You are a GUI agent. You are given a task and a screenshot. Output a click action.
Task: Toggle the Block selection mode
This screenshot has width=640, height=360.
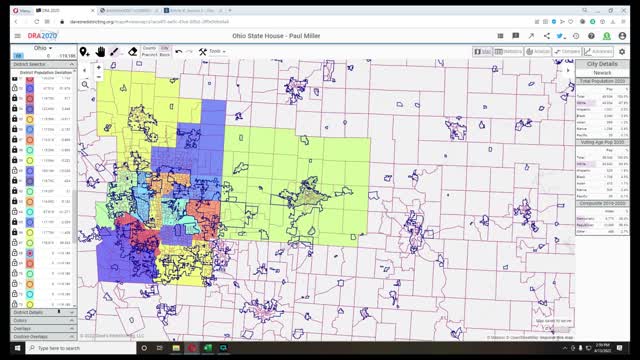[164, 54]
